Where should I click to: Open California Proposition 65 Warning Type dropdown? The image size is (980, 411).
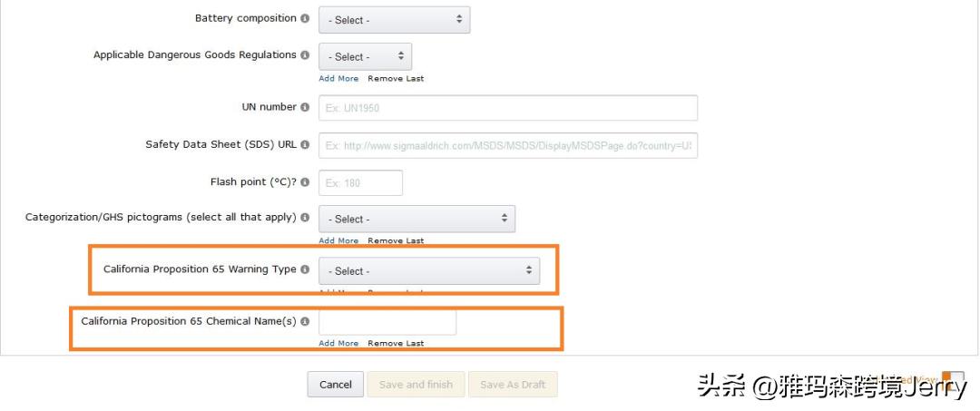click(428, 270)
